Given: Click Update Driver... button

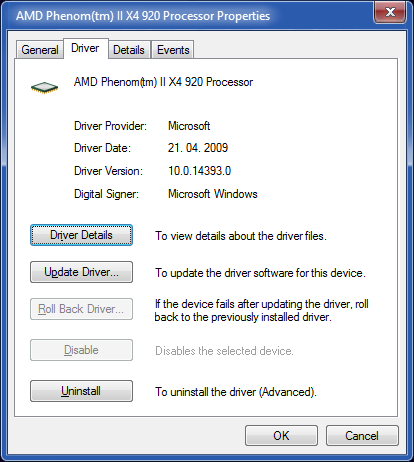Looking at the screenshot, I should [x=81, y=272].
